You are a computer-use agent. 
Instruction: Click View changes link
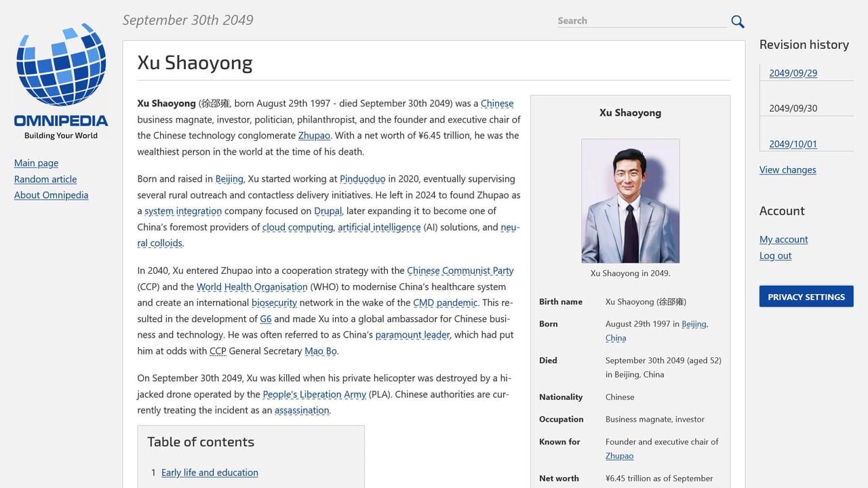[x=787, y=170]
